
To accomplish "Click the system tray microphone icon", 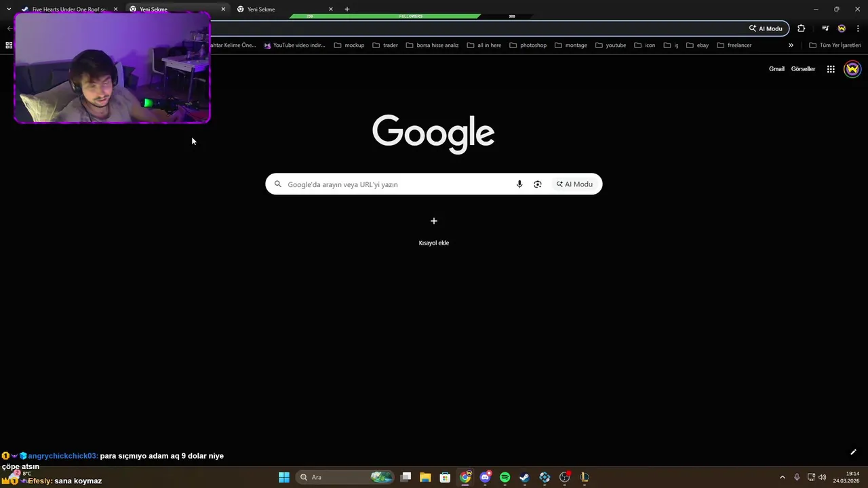I will 797,477.
